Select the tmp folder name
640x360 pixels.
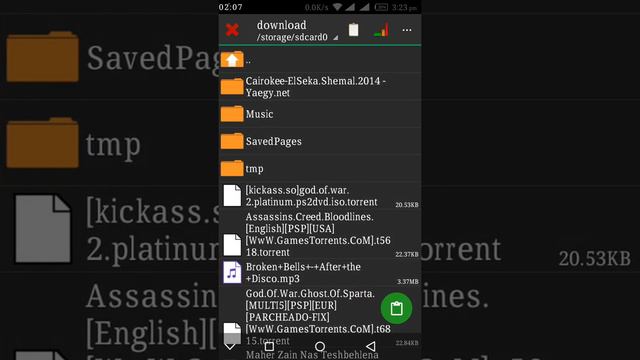click(254, 169)
